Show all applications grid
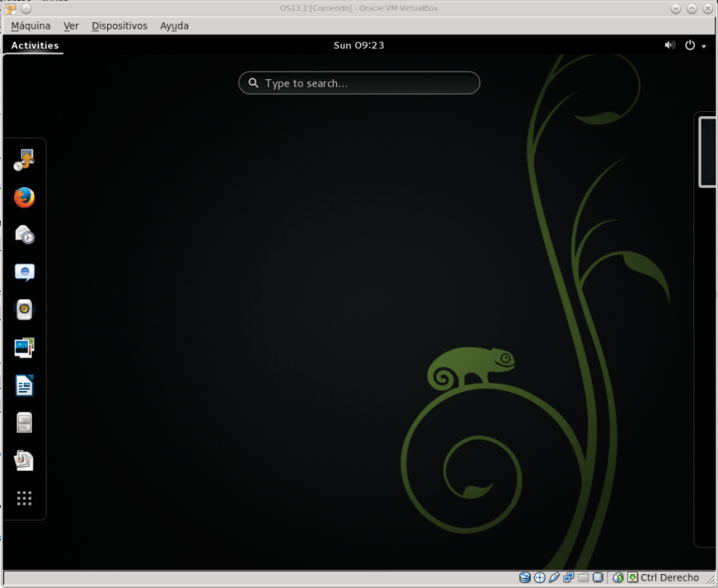Image resolution: width=718 pixels, height=588 pixels. tap(25, 498)
